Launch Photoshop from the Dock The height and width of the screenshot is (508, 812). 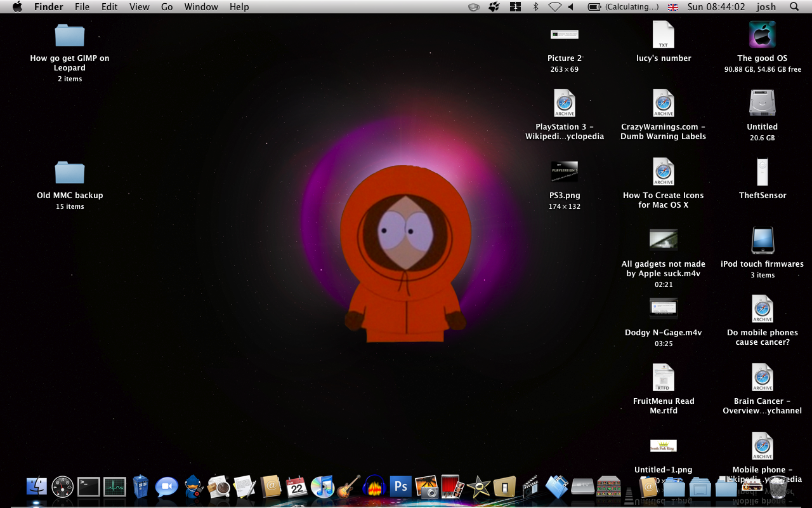coord(401,487)
